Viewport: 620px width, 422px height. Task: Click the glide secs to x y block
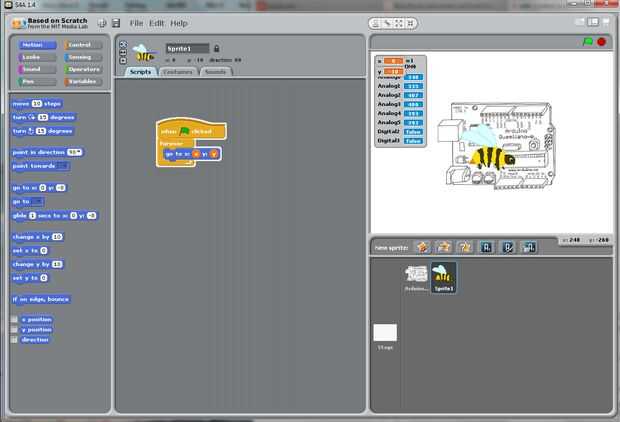pyautogui.click(x=54, y=216)
